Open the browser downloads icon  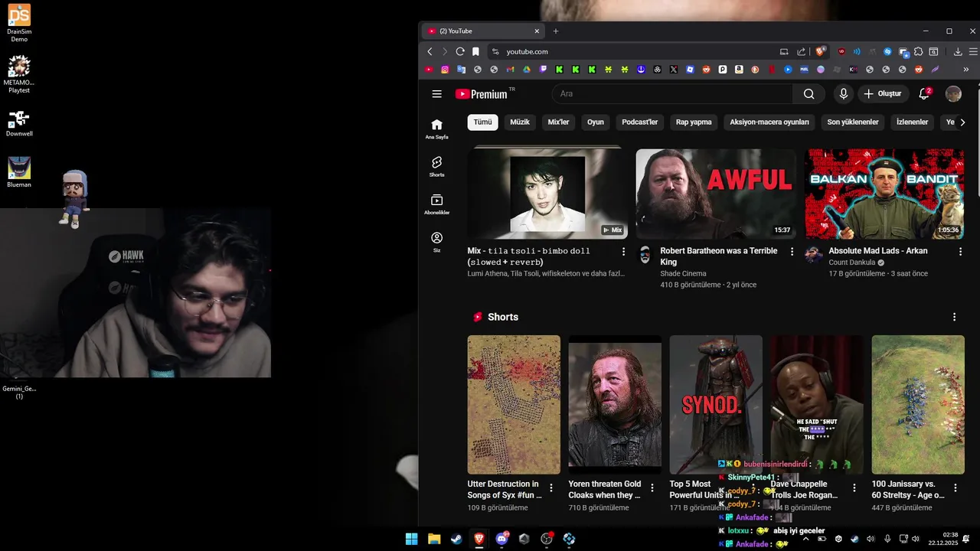[x=958, y=51]
